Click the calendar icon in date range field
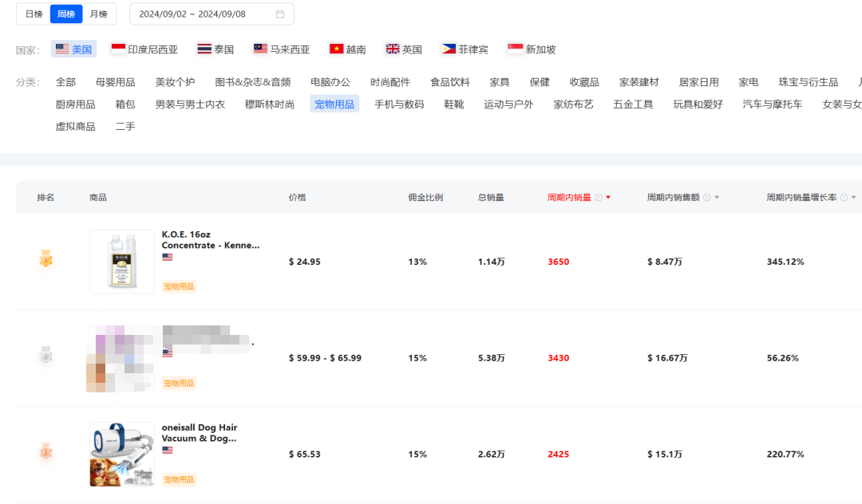The width and height of the screenshot is (862, 504). click(280, 14)
